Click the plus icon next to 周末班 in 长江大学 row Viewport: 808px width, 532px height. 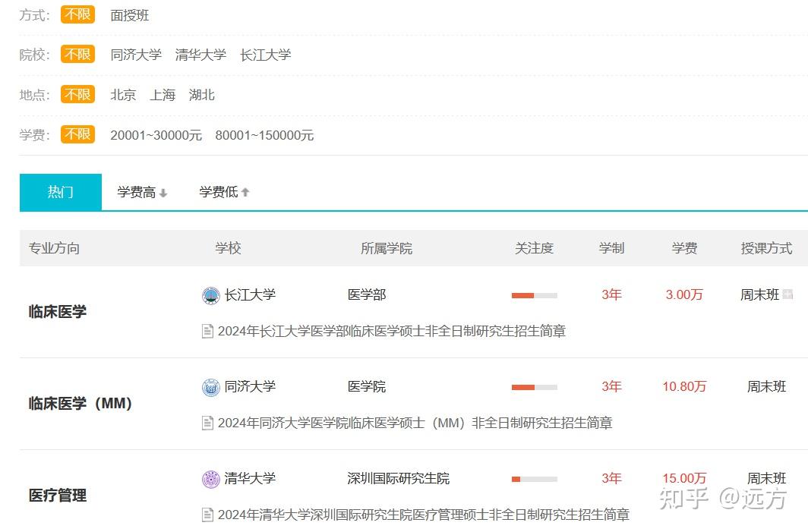787,294
